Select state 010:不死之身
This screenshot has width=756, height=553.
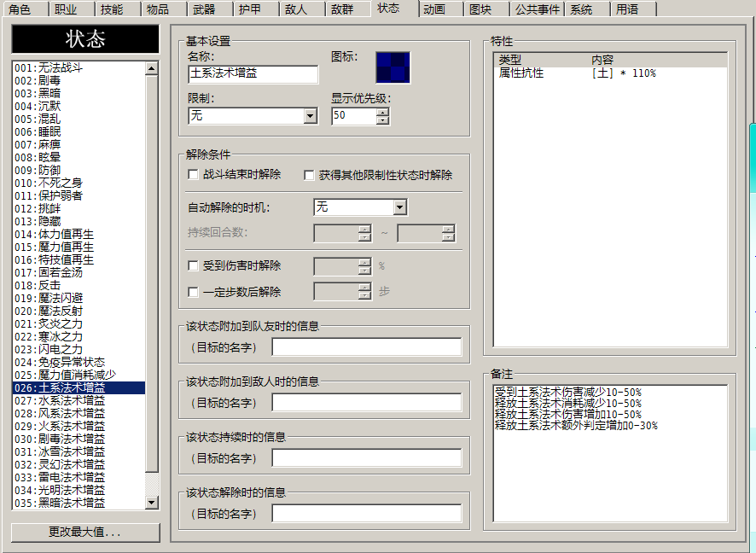click(79, 183)
